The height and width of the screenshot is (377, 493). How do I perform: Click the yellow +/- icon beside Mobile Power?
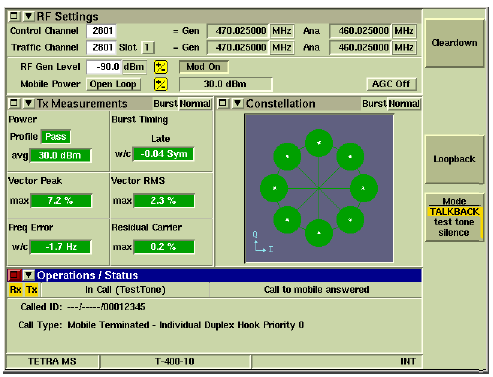pyautogui.click(x=160, y=84)
